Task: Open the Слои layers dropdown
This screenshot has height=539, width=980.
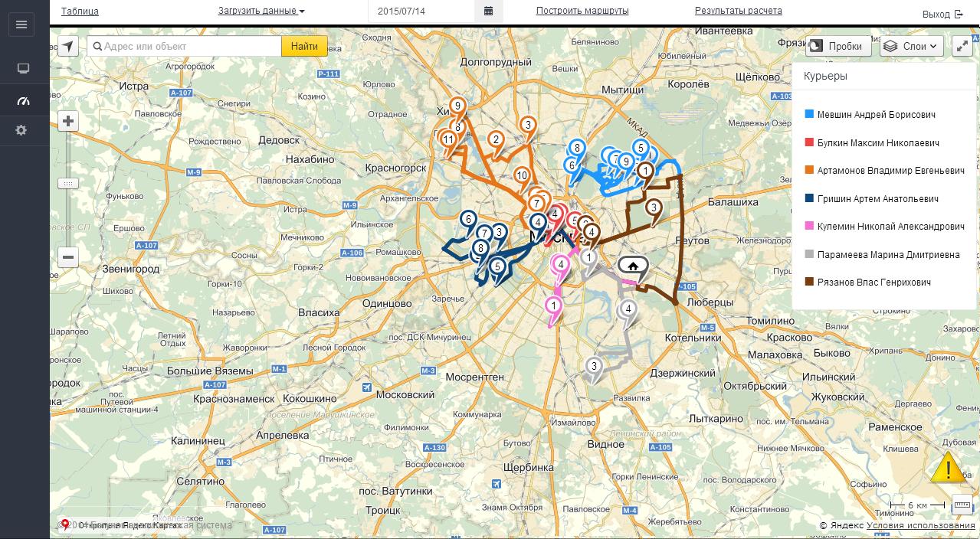Action: pos(911,46)
